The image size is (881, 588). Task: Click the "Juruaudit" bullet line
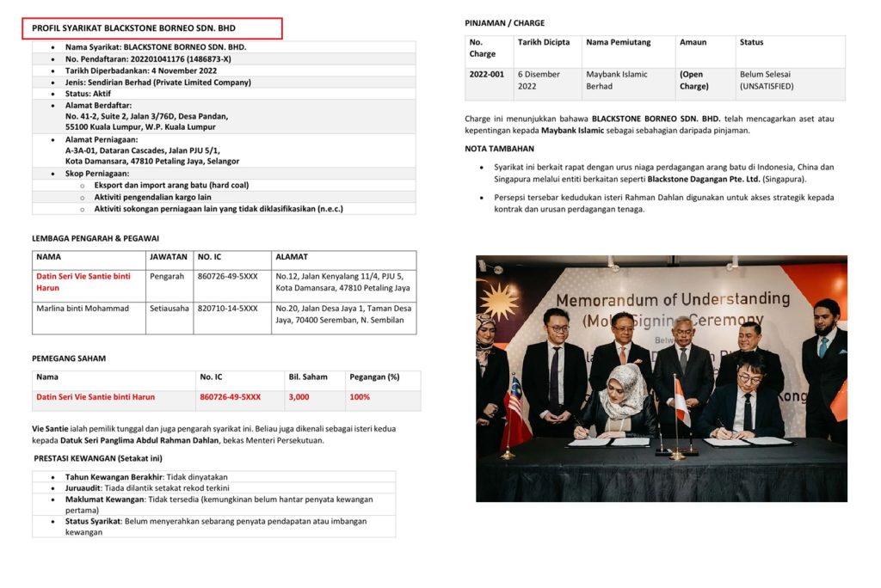click(147, 488)
